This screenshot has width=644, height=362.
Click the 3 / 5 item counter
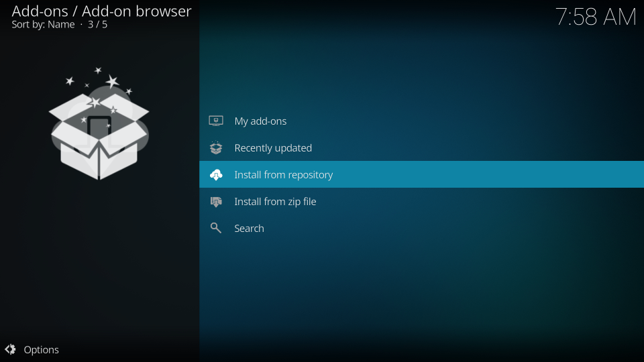97,25
